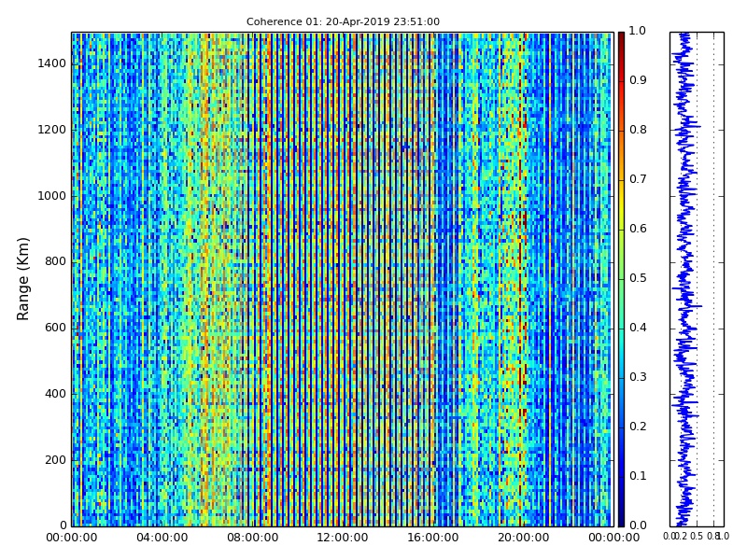Click the 0.5 tick label under profile plot
This screenshot has height=560, width=747.
tap(697, 537)
